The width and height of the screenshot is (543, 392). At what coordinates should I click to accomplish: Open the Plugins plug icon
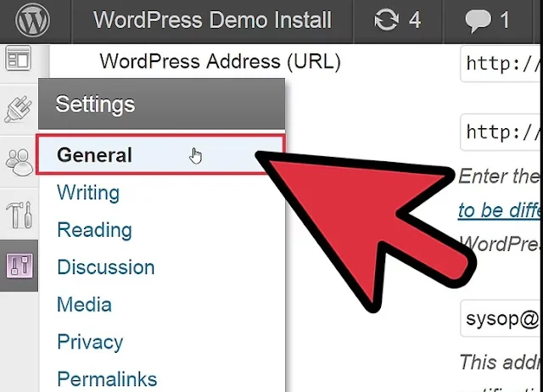pos(19,109)
